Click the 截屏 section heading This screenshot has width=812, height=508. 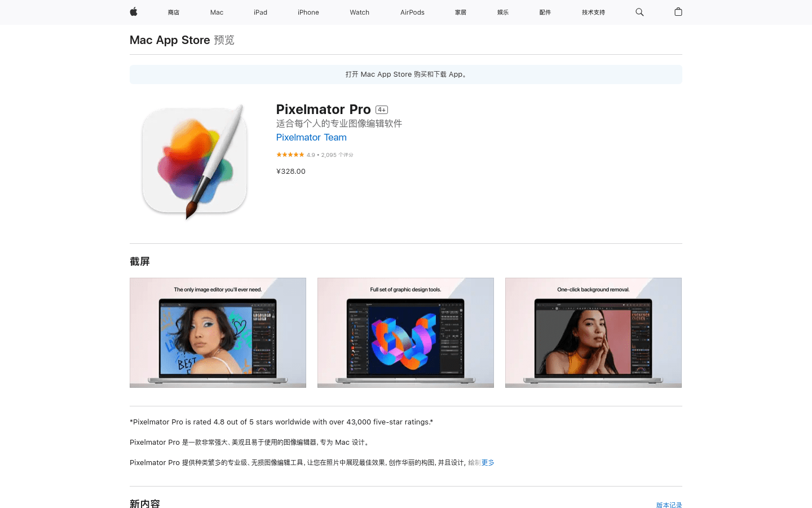click(x=140, y=261)
